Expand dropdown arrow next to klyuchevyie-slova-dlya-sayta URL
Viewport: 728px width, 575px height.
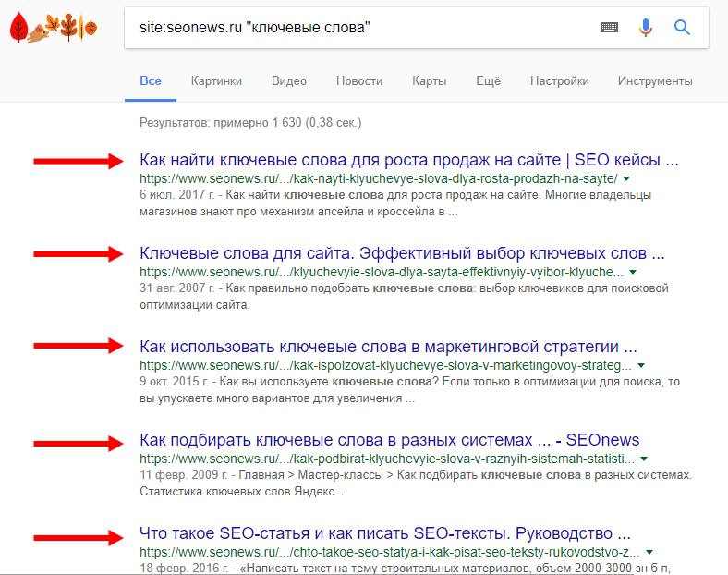[633, 272]
